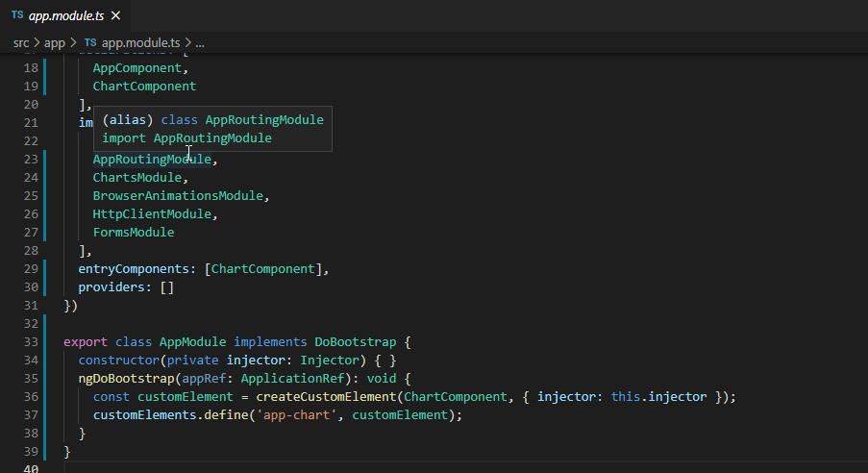Viewport: 868px width, 473px height.
Task: Click the HttpClientModule import entry
Action: pos(153,214)
